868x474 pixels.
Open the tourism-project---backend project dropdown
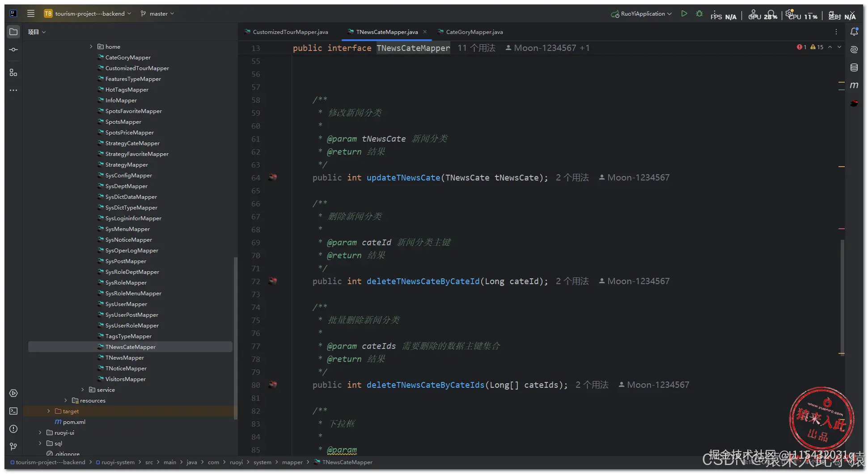coord(88,13)
